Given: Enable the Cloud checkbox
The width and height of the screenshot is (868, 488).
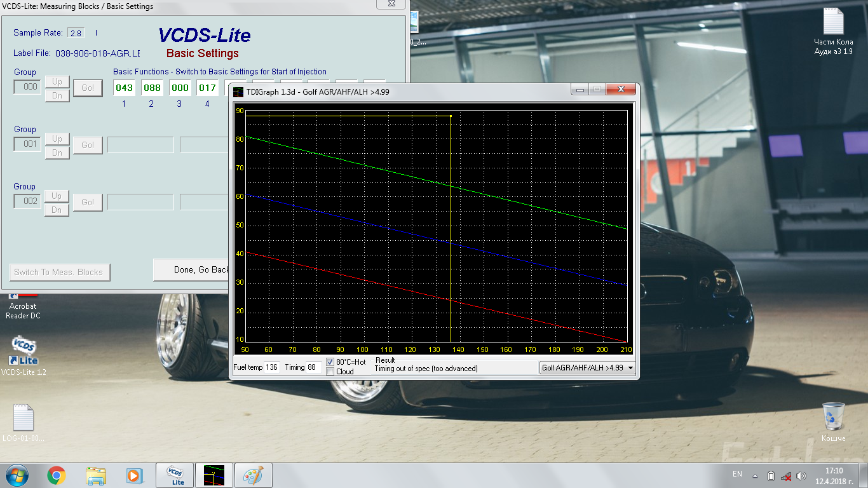Looking at the screenshot, I should [330, 372].
